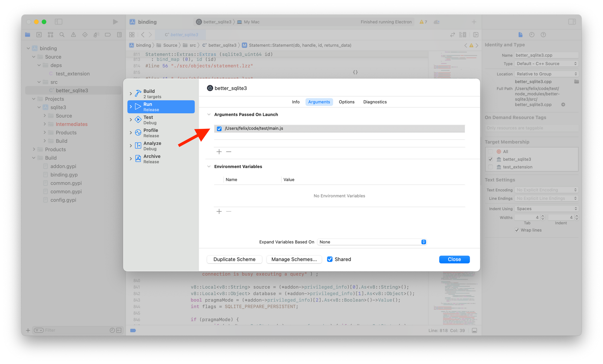The height and width of the screenshot is (364, 603).
Task: Click the Manage Schemes button
Action: click(294, 259)
